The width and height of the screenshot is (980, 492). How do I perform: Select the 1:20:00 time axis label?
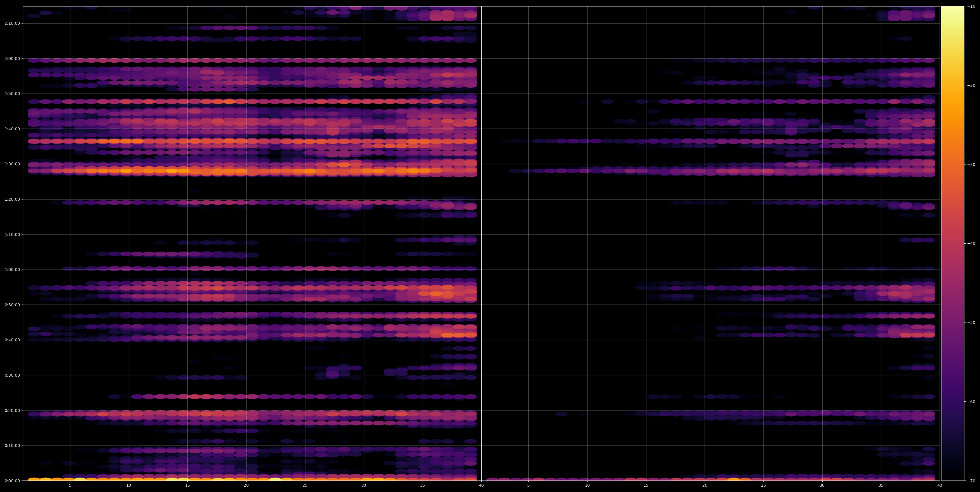click(12, 199)
